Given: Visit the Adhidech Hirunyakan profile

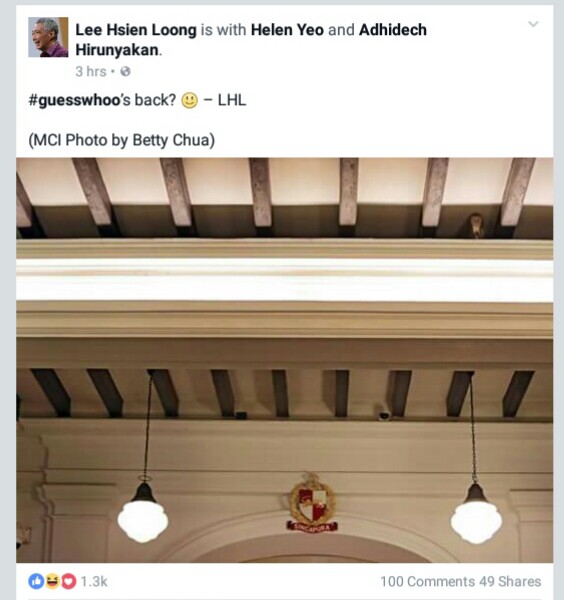Looking at the screenshot, I should tap(251, 40).
